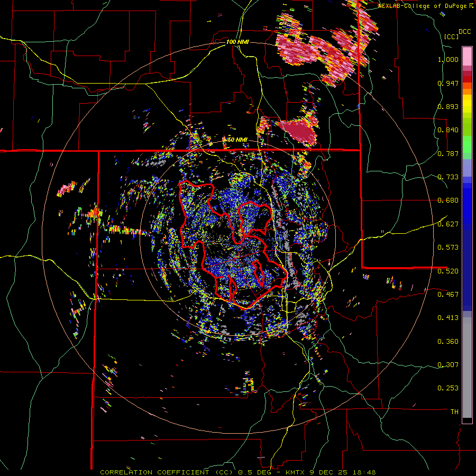Click the TH threshold label on the legend

(454, 412)
